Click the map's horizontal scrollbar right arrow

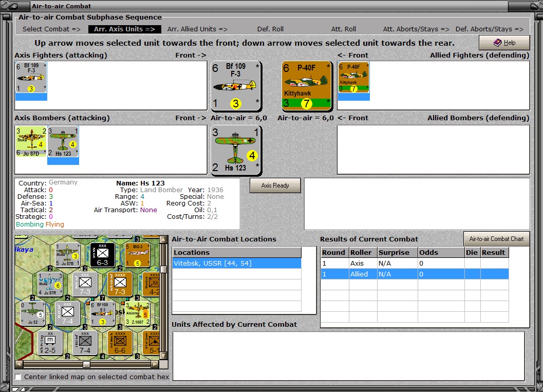(155, 364)
